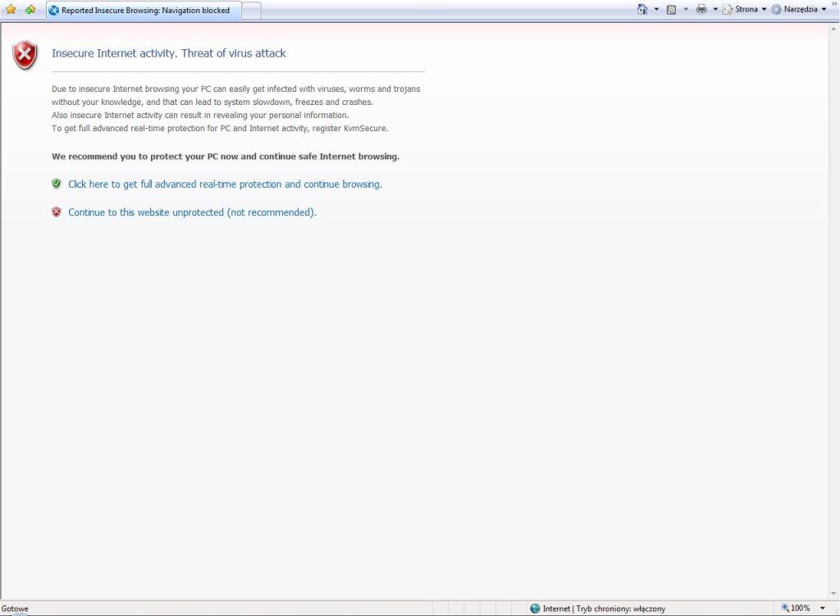
Task: Open the Strona menu
Action: click(745, 10)
